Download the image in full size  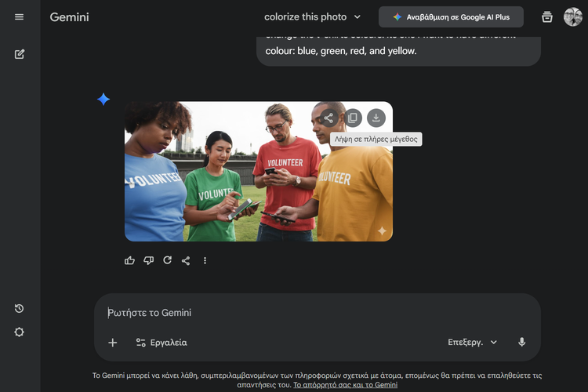[x=376, y=118]
